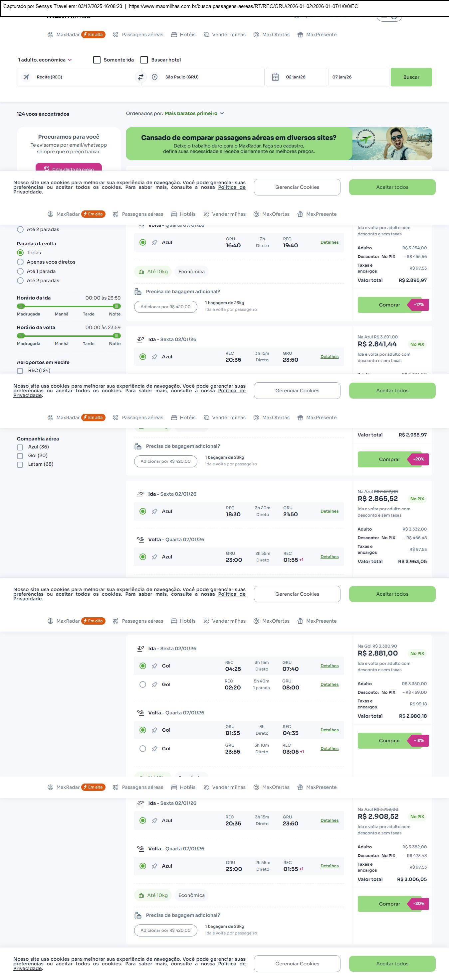
Task: Pin the Azul 18:30 departure flight
Action: point(154,511)
